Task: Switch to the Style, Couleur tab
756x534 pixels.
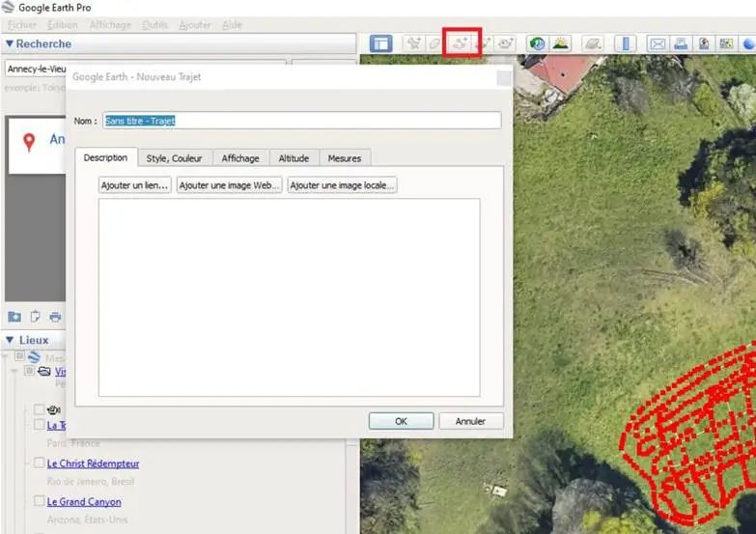Action: pos(174,158)
